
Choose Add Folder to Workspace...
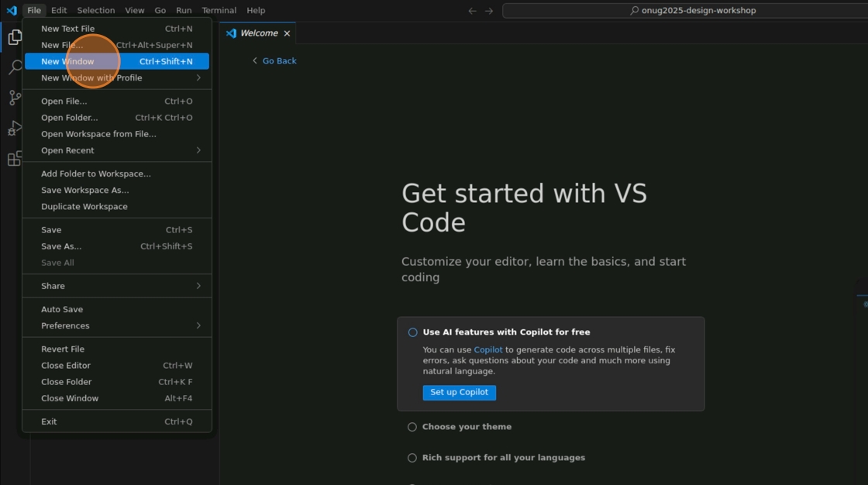pos(117,174)
